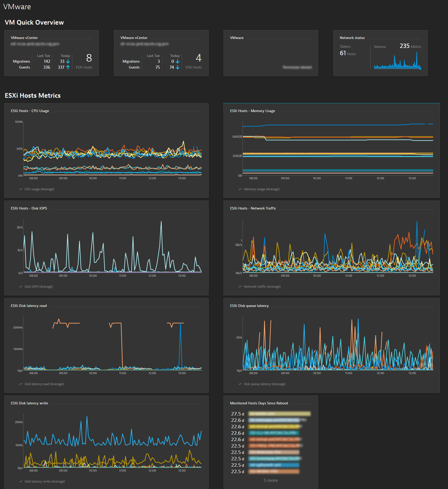This screenshot has width=448, height=489.
Task: Click the chart icon beside Memory usage (Average)
Action: pyautogui.click(x=240, y=189)
